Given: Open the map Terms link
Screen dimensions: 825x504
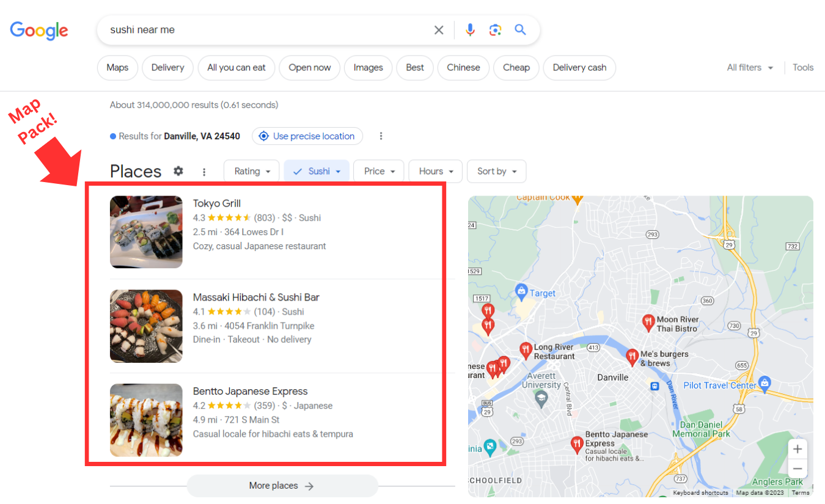Looking at the screenshot, I should click(x=801, y=492).
